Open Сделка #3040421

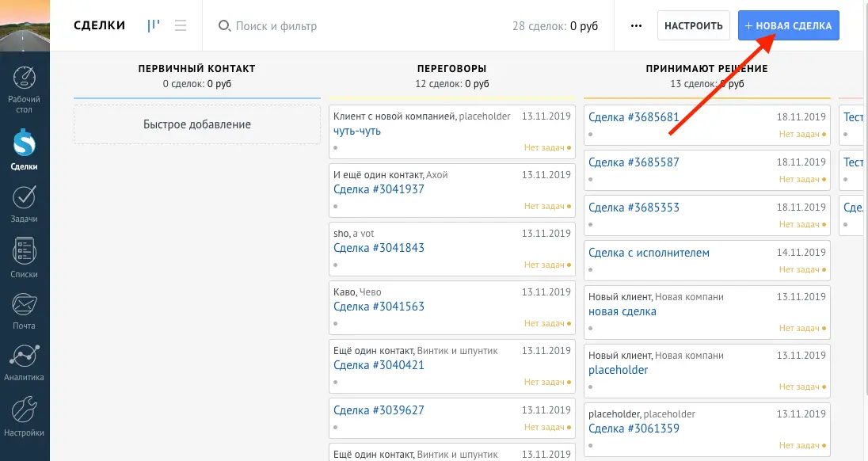[379, 365]
